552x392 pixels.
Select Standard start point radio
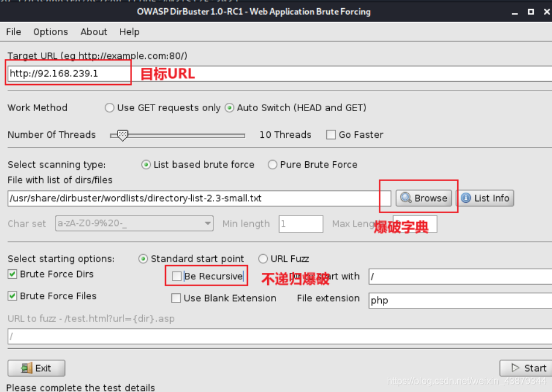[x=143, y=259]
